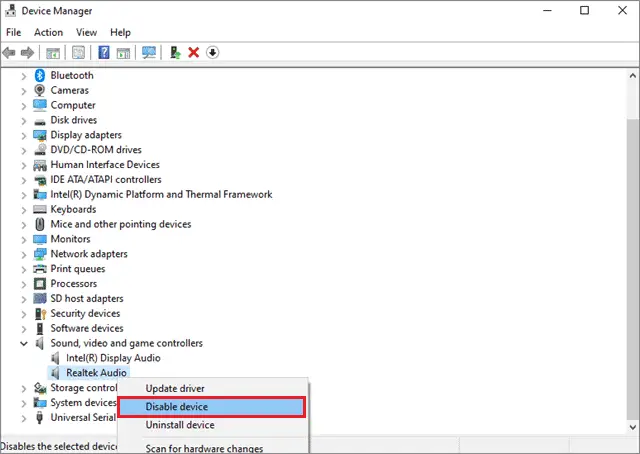The width and height of the screenshot is (640, 454).
Task: Click the Display adapters icon
Action: 40,135
